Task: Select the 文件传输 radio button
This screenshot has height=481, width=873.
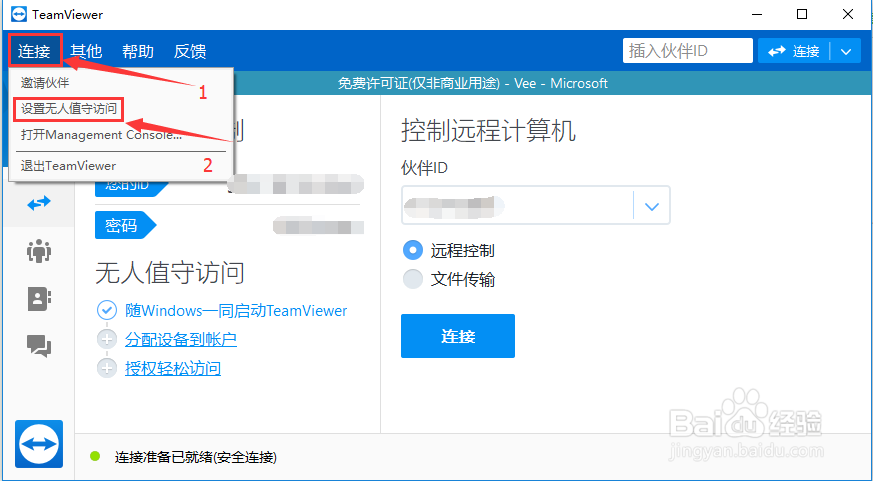Action: point(413,279)
